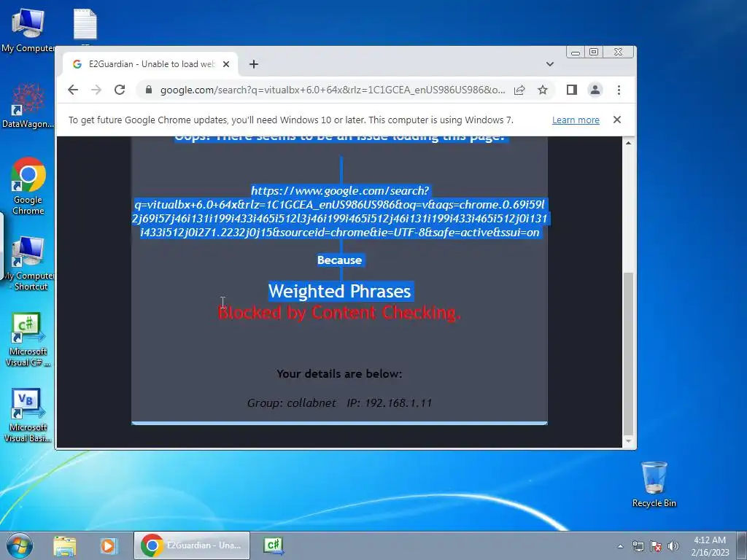Select the Microsoft Visual C# desktop shortcut
Screen dimensions: 747x560
click(28, 340)
